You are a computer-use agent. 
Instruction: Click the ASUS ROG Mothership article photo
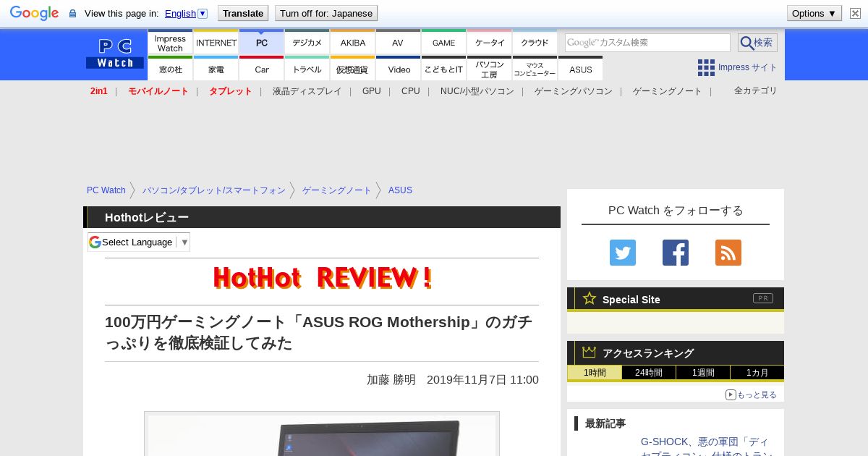coord(322,434)
